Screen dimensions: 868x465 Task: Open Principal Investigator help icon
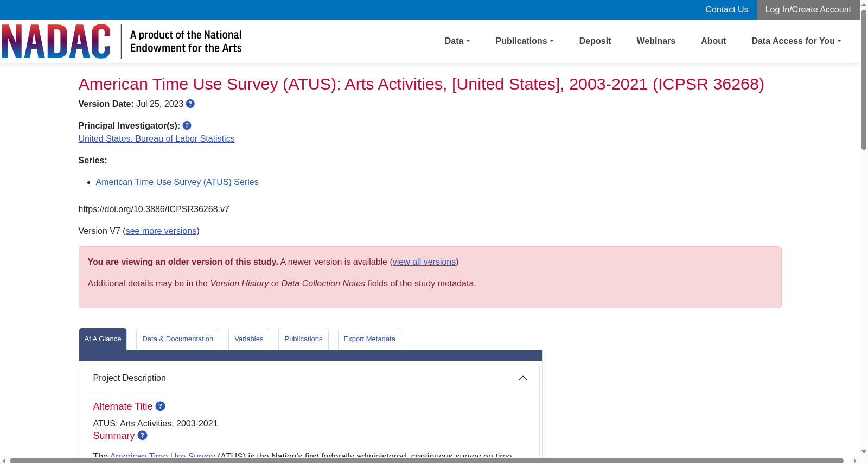(187, 125)
